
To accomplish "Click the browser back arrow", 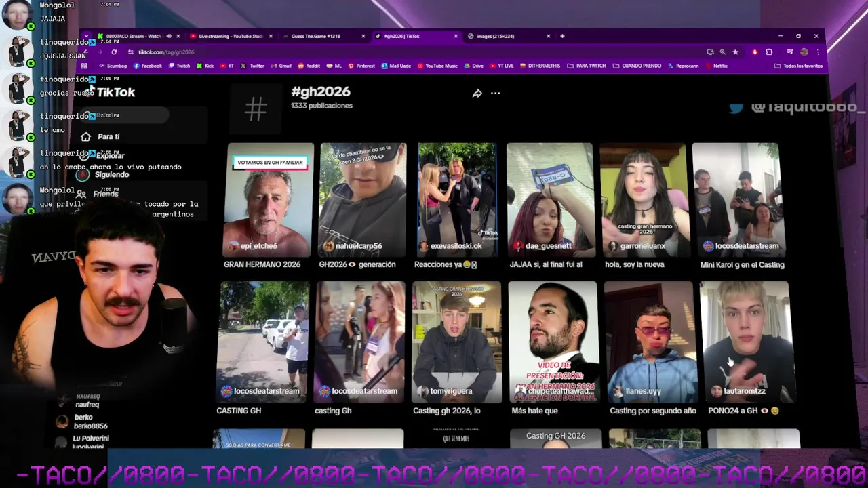I will 86,52.
